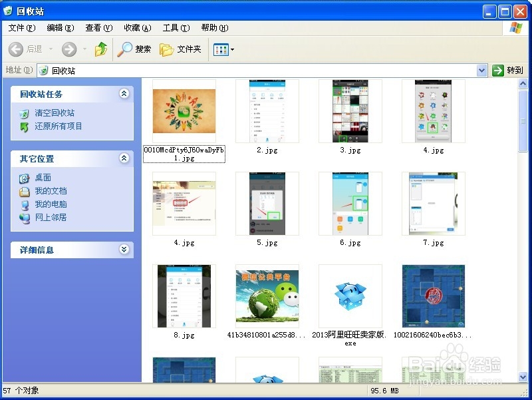Open the Forward history dropdown arrow

point(85,49)
